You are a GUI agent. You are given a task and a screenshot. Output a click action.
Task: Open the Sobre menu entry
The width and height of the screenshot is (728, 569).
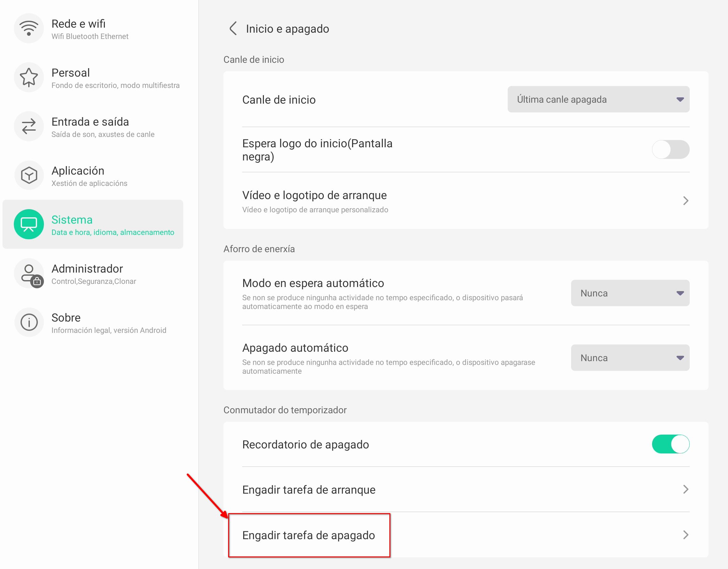tap(66, 318)
